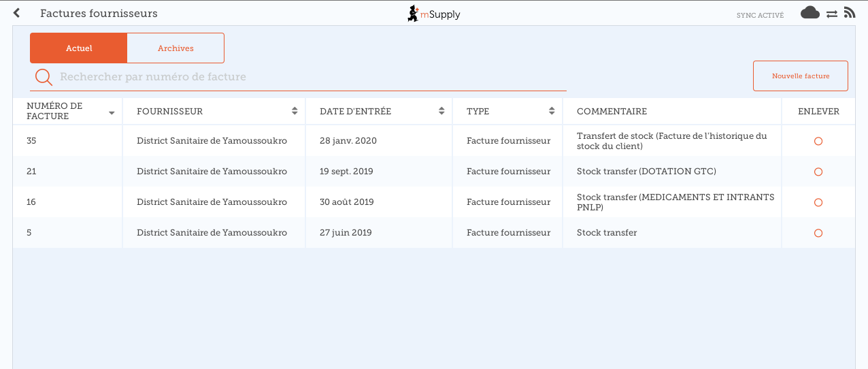
Task: Click the mSupply logo
Action: point(433,14)
